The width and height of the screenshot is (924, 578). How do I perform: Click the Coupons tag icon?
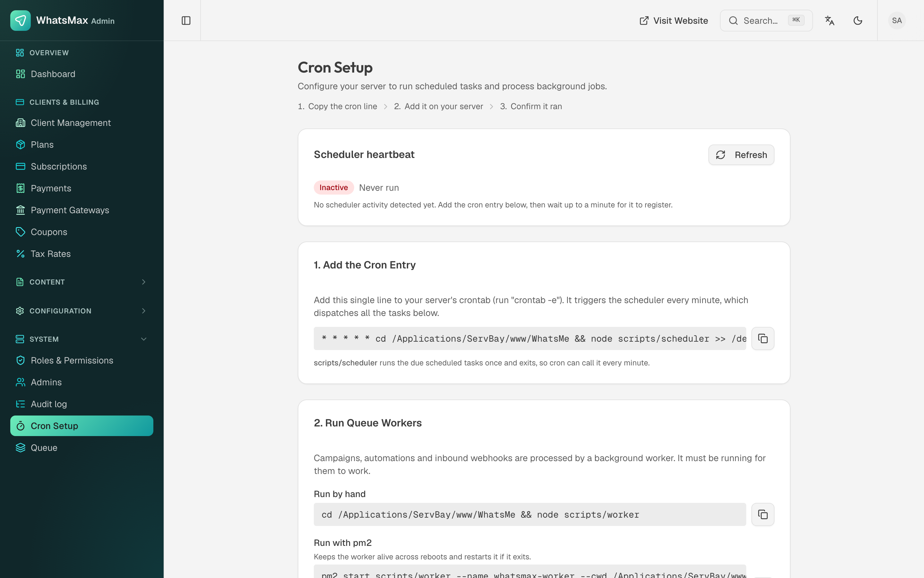(20, 232)
